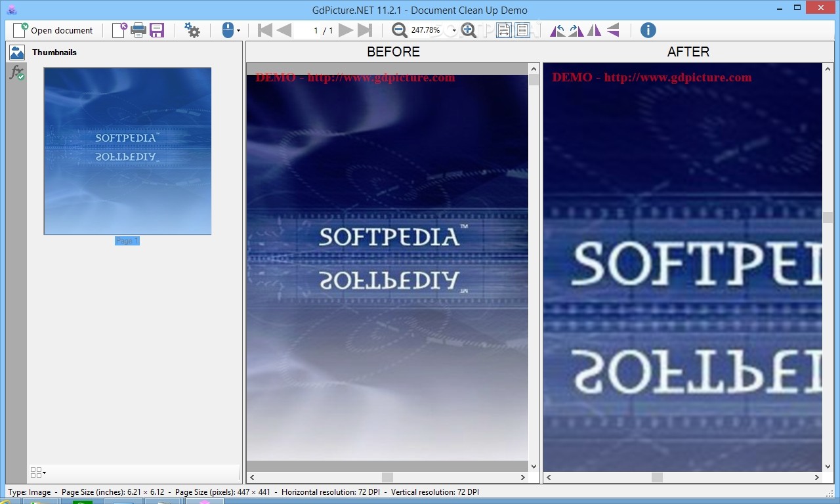
Task: Click the left arrow of the BEFORE horizontal scrollbar
Action: coord(252,478)
